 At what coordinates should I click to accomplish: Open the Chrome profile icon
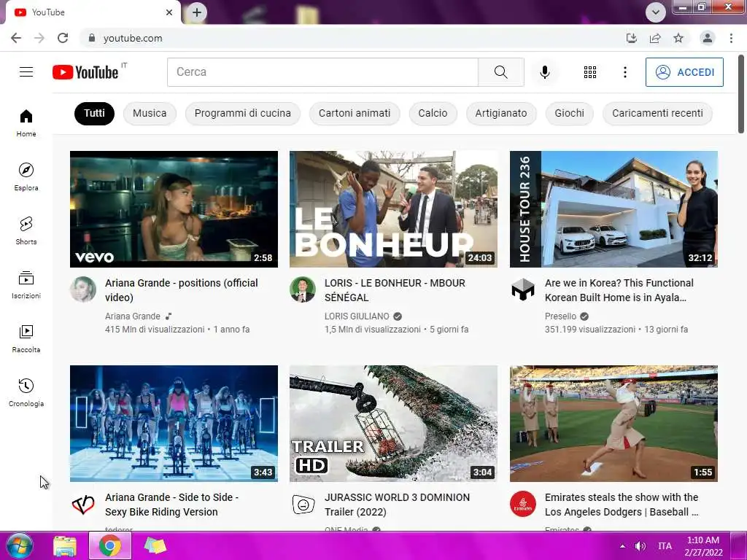pyautogui.click(x=708, y=38)
